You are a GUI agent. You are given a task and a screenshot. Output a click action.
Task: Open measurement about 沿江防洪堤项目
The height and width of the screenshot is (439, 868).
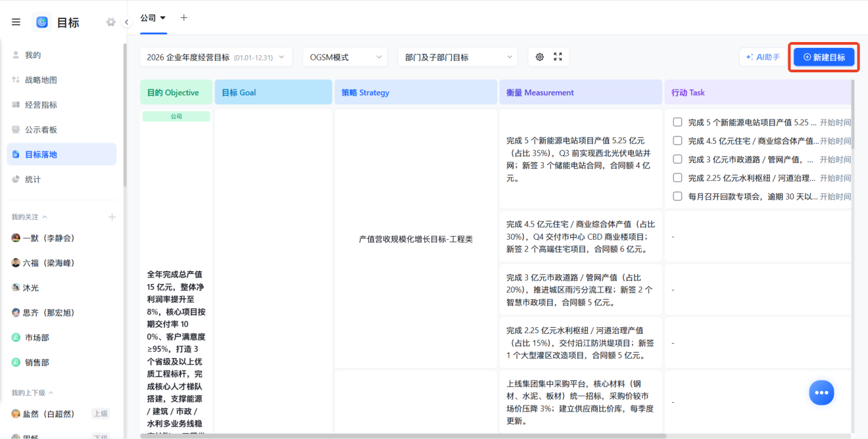pos(581,343)
